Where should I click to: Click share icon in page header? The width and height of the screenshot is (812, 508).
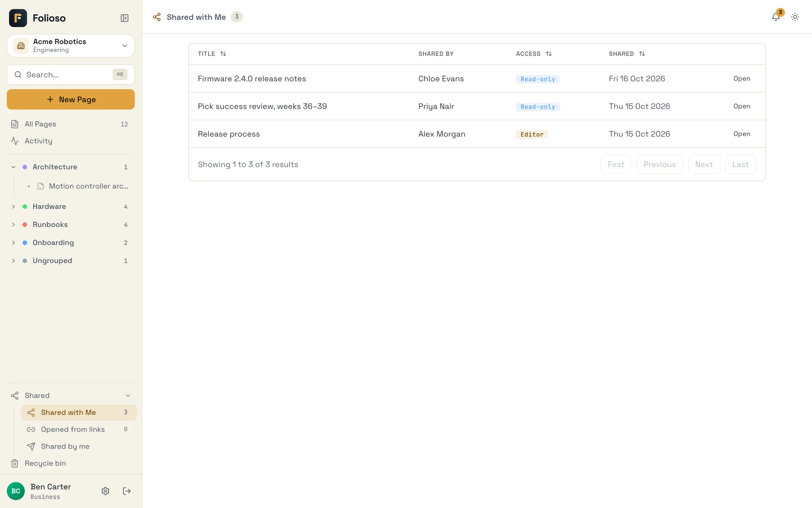click(157, 17)
